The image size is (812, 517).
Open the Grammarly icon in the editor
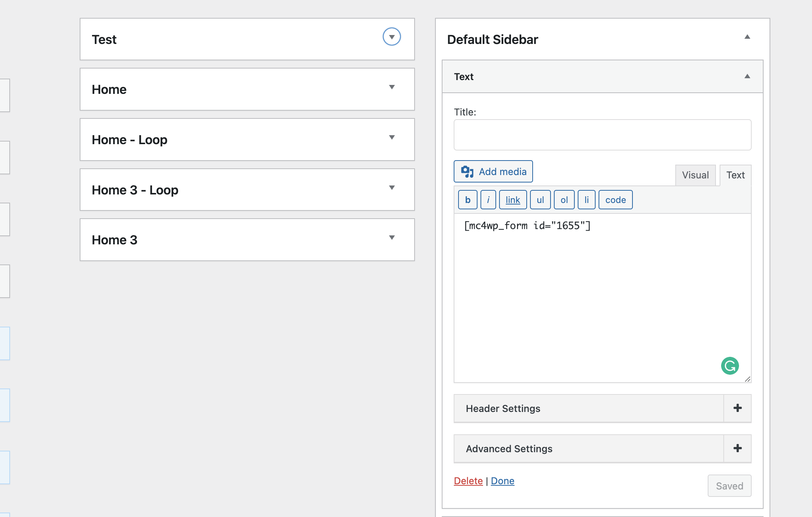730,366
